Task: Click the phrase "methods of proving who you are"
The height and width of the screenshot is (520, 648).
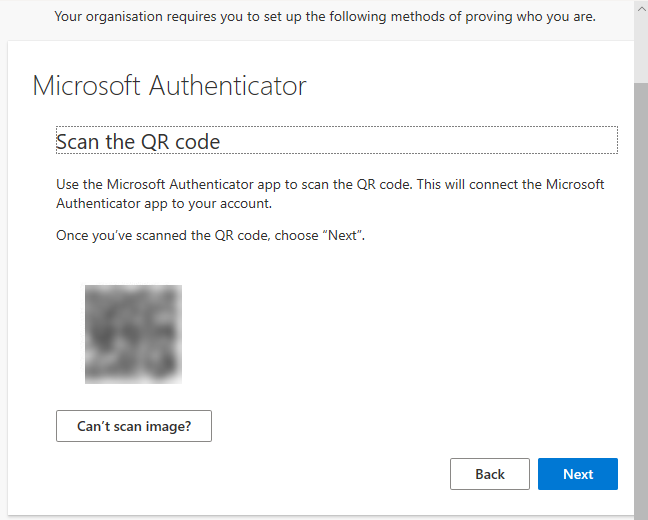Action: click(x=493, y=17)
